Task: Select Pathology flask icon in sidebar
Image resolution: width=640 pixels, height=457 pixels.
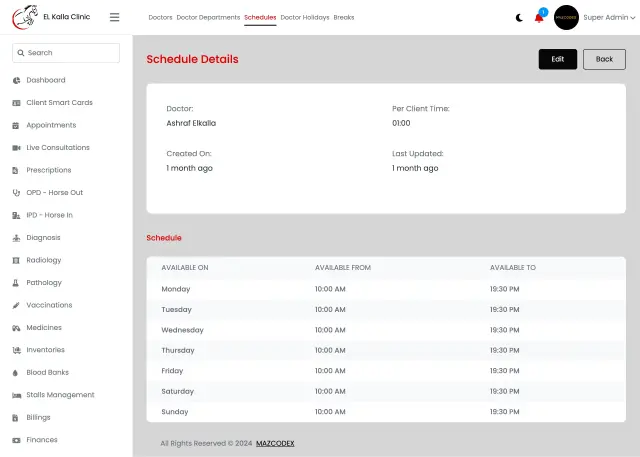Action: point(16,282)
